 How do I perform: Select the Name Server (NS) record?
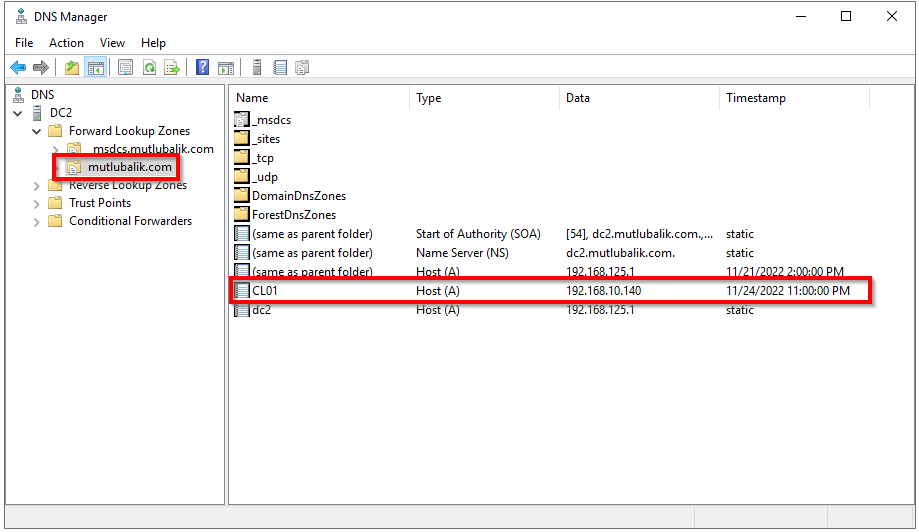point(462,253)
